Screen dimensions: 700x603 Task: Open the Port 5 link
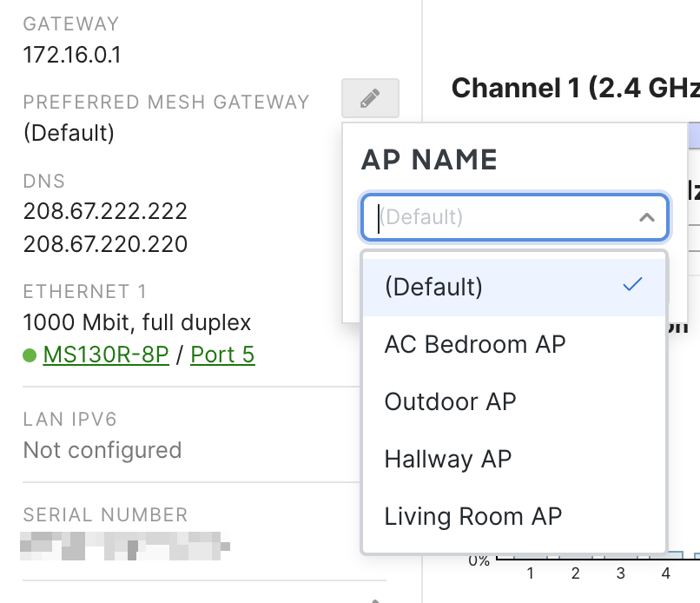[222, 355]
